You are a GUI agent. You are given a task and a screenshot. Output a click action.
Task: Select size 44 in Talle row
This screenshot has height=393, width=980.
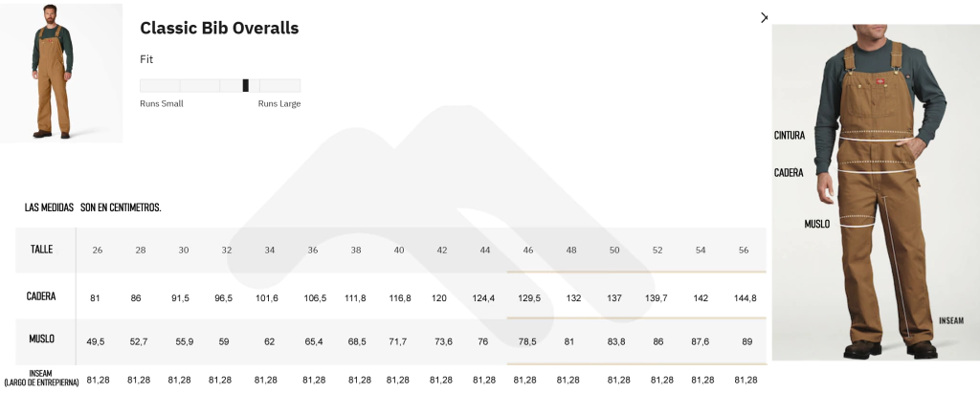(x=485, y=250)
